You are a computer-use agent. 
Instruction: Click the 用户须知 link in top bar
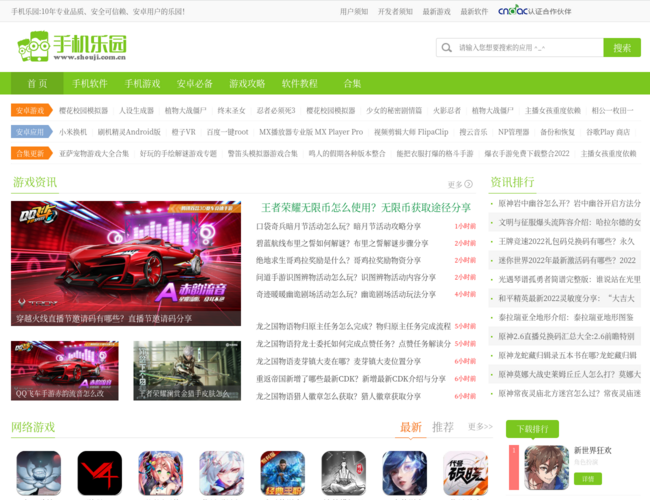[354, 12]
